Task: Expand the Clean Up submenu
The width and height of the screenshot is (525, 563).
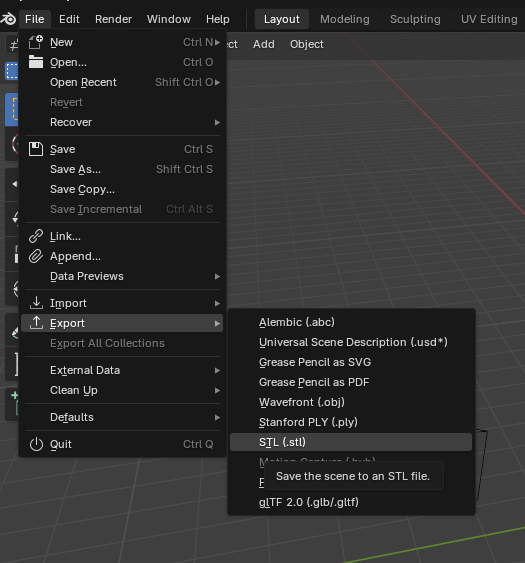Action: tap(122, 390)
